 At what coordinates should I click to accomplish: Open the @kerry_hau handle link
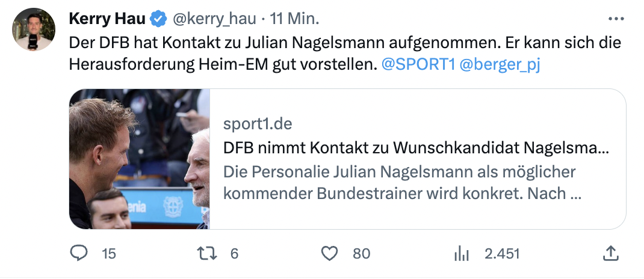tap(214, 19)
